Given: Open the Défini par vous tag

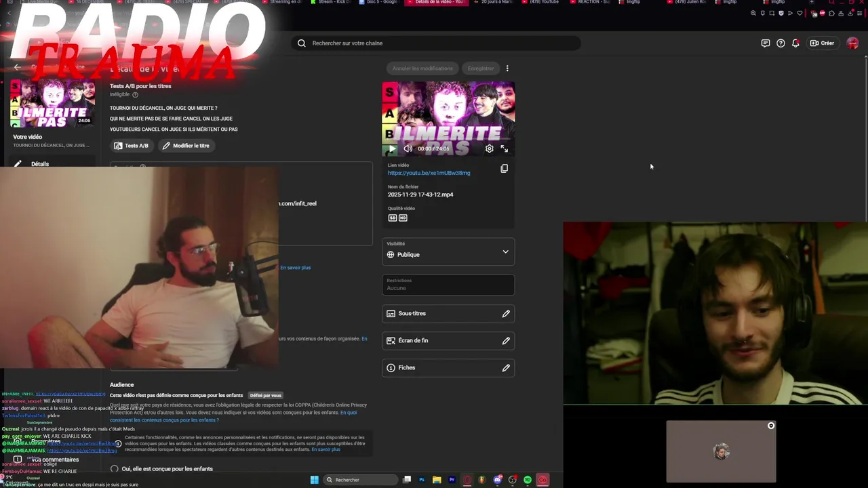Looking at the screenshot, I should point(265,395).
